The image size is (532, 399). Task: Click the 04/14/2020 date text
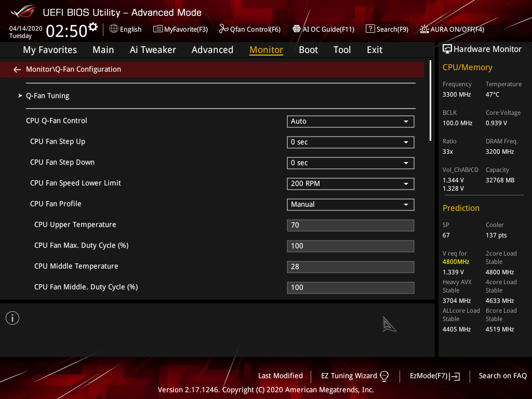pyautogui.click(x=25, y=29)
